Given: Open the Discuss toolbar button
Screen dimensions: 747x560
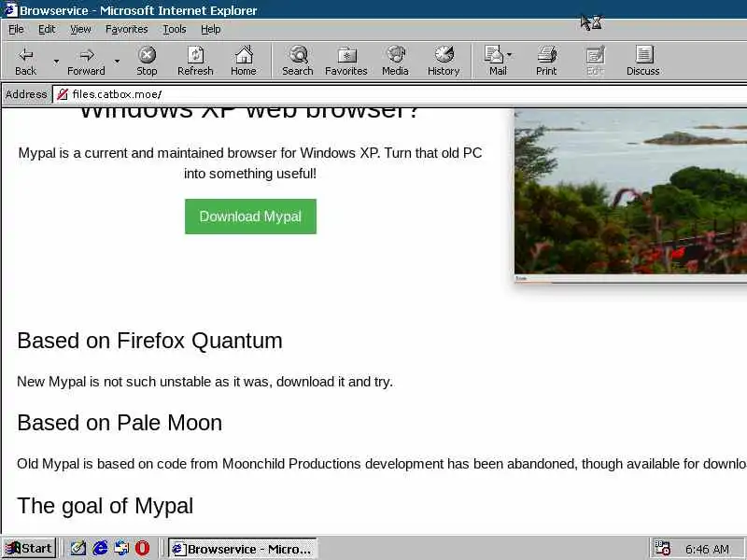Looking at the screenshot, I should click(x=643, y=61).
